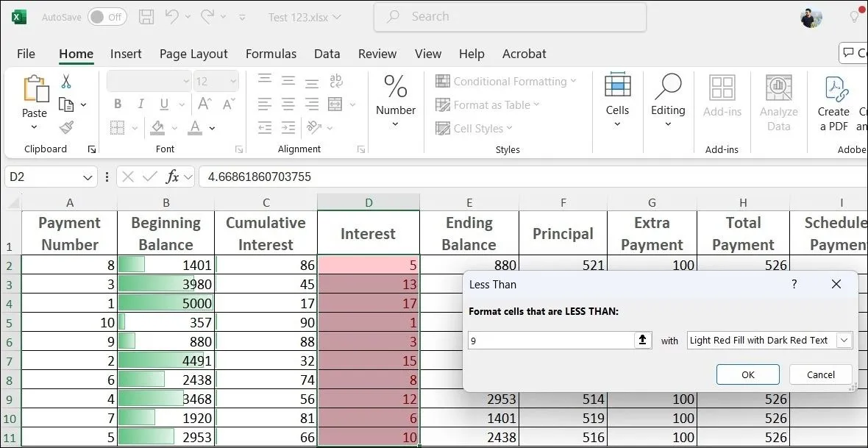Toggle Bold formatting
Screen dimensions: 868x448
pos(118,104)
